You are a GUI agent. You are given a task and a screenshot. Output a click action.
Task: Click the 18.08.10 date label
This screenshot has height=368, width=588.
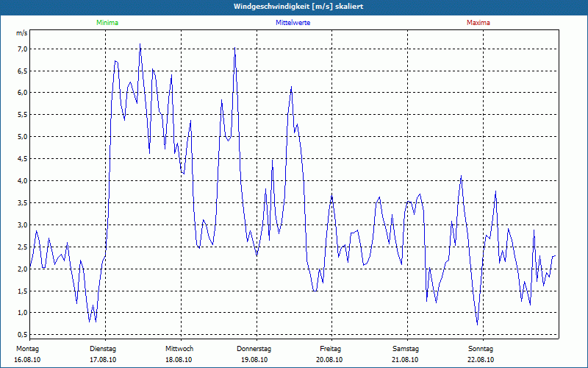pyautogui.click(x=179, y=360)
